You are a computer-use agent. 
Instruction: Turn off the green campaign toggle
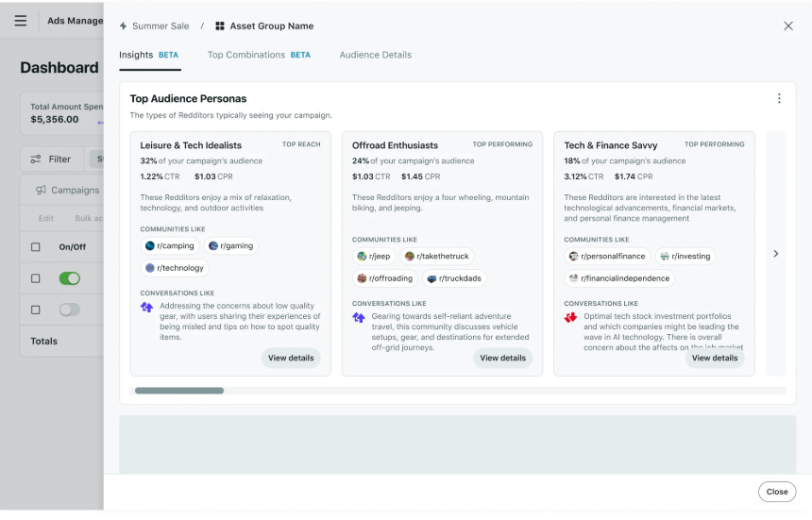tap(69, 278)
